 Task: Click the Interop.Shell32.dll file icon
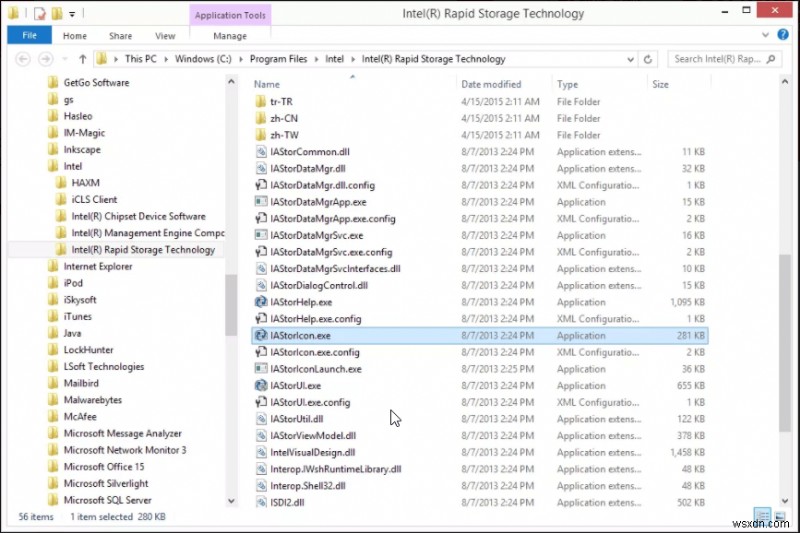pyautogui.click(x=261, y=486)
